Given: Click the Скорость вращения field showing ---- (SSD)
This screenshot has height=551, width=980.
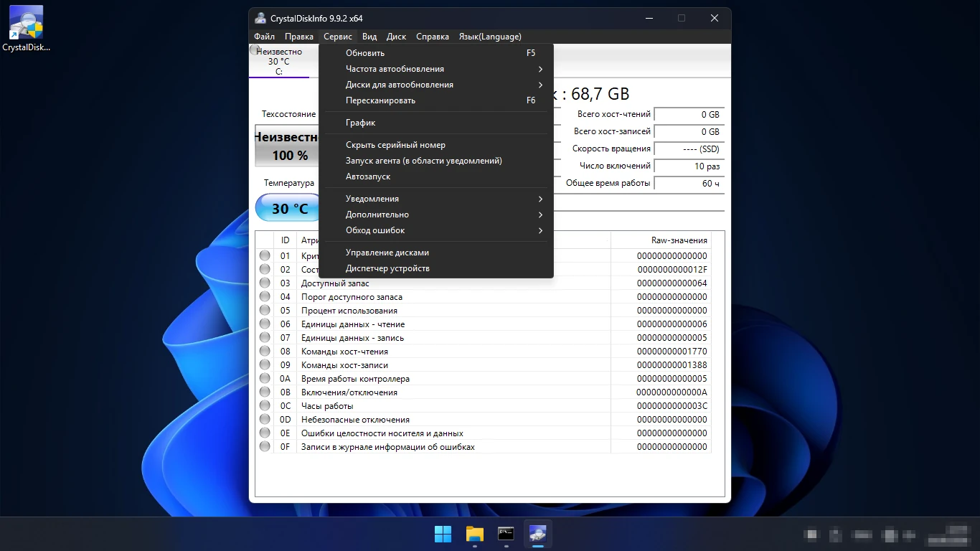Looking at the screenshot, I should click(x=689, y=149).
